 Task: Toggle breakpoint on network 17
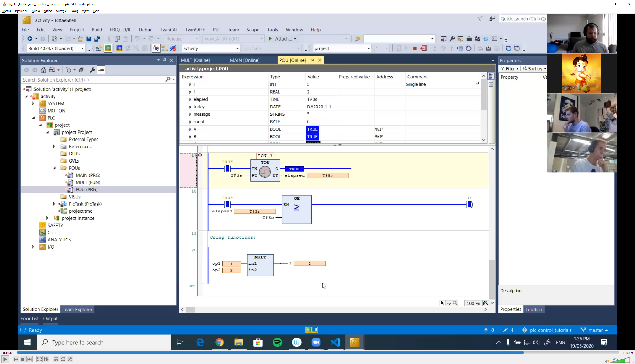[x=200, y=155]
